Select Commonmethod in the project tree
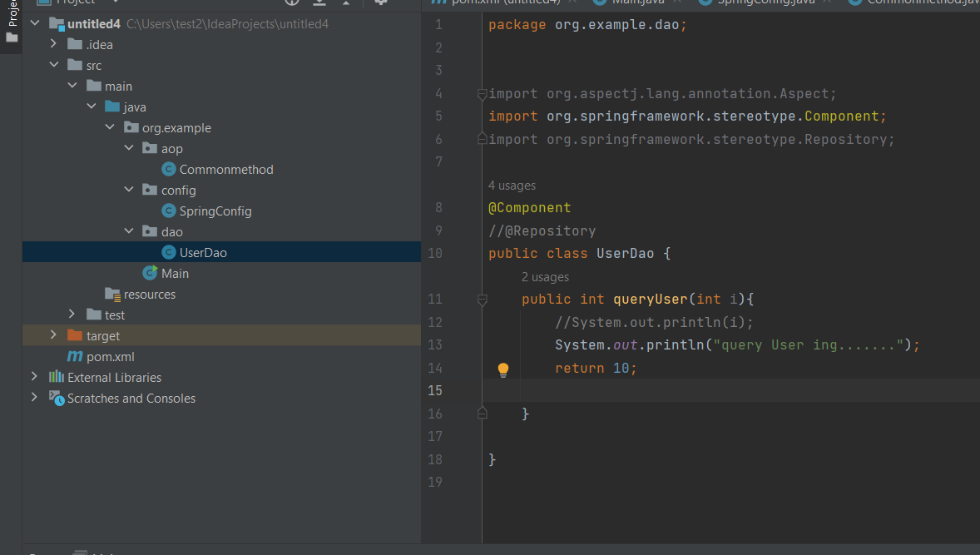The image size is (980, 555). (226, 170)
